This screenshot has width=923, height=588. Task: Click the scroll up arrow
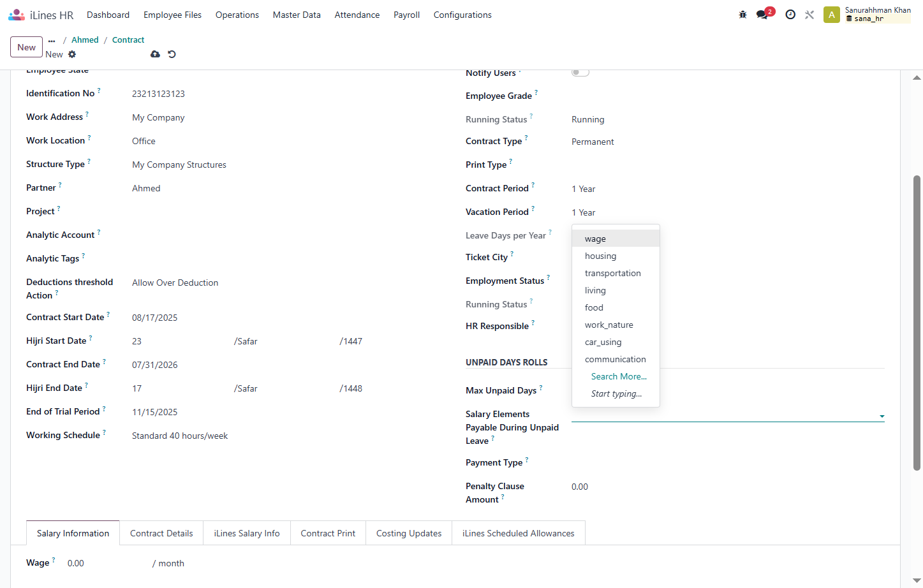pos(917,78)
